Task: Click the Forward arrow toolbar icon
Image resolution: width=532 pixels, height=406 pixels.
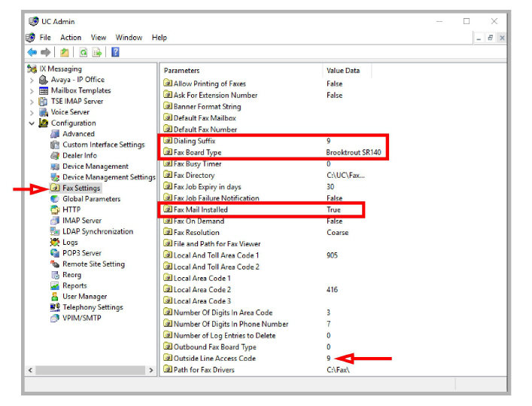Action: click(45, 52)
